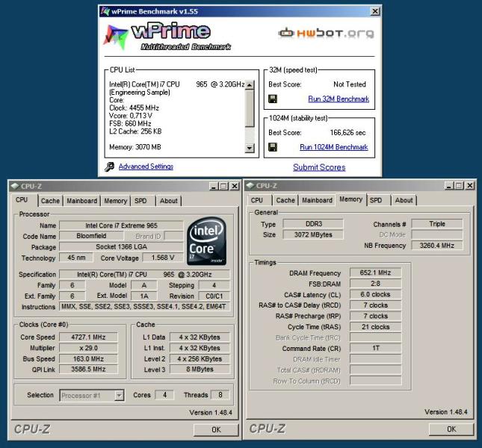
Task: Click the Multiplier value x 29.0
Action: pyautogui.click(x=88, y=348)
